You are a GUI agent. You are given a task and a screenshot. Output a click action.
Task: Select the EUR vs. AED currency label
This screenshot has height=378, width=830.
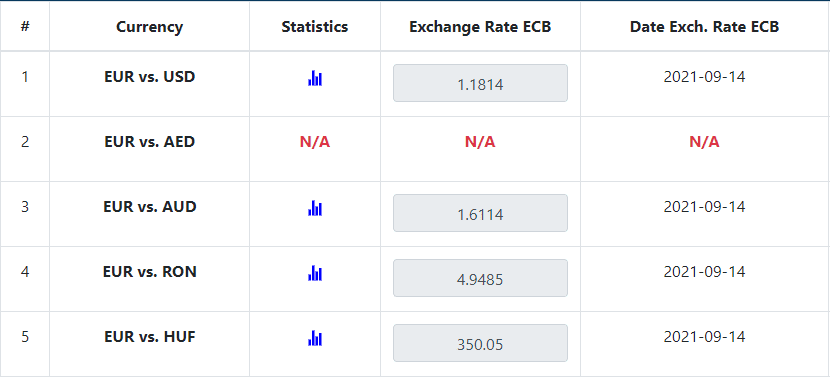coord(150,142)
